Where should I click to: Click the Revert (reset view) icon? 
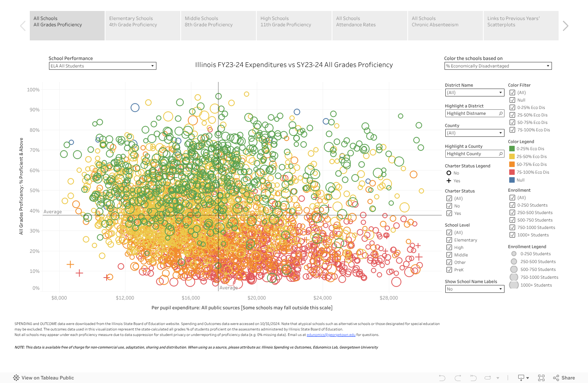[x=473, y=378]
